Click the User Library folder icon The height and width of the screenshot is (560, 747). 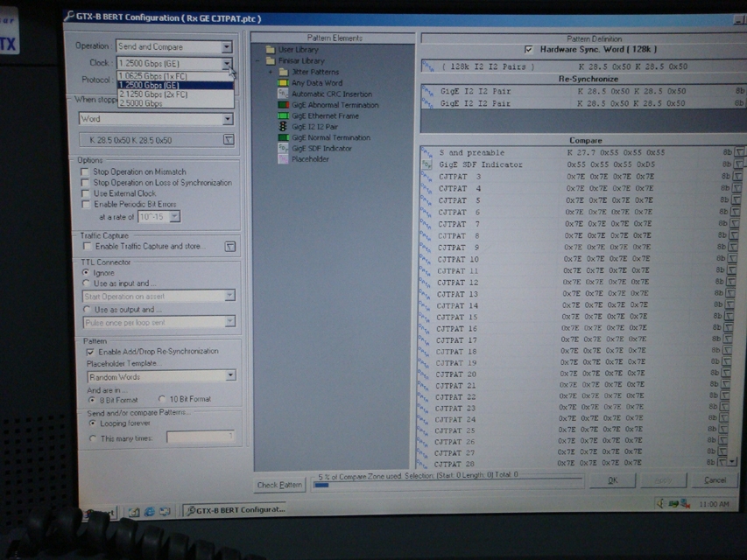pos(271,50)
